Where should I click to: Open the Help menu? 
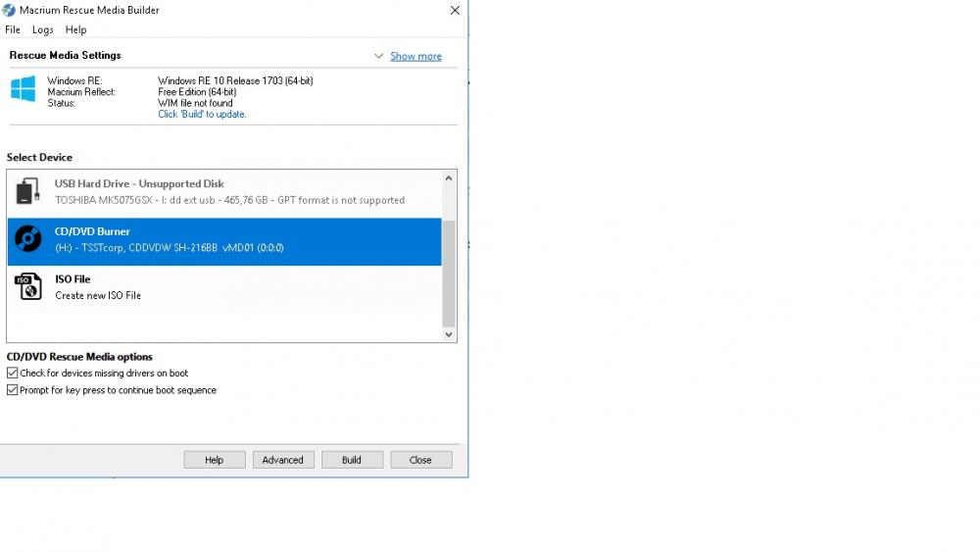click(76, 30)
